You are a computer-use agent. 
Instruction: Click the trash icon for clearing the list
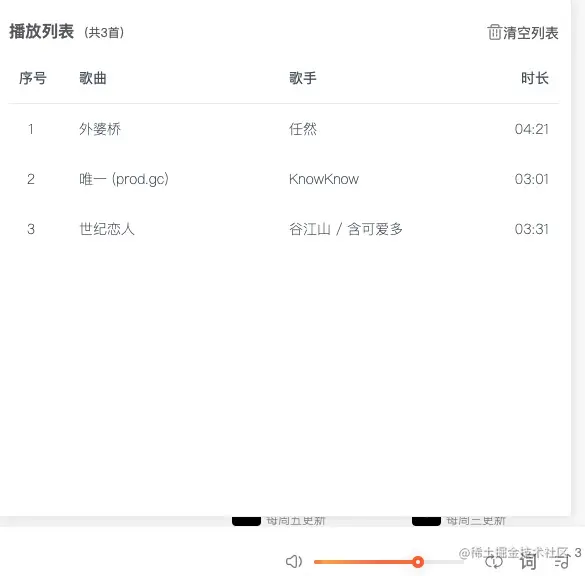click(x=494, y=32)
